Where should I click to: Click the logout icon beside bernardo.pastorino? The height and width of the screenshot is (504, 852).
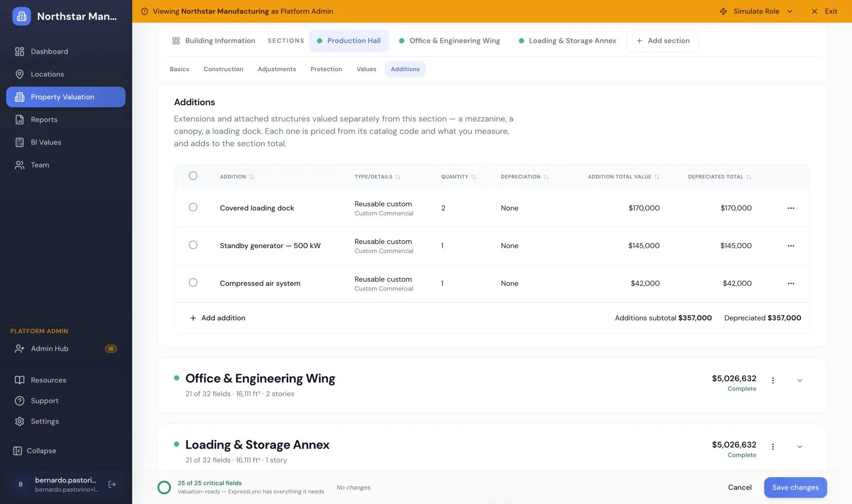pyautogui.click(x=112, y=484)
